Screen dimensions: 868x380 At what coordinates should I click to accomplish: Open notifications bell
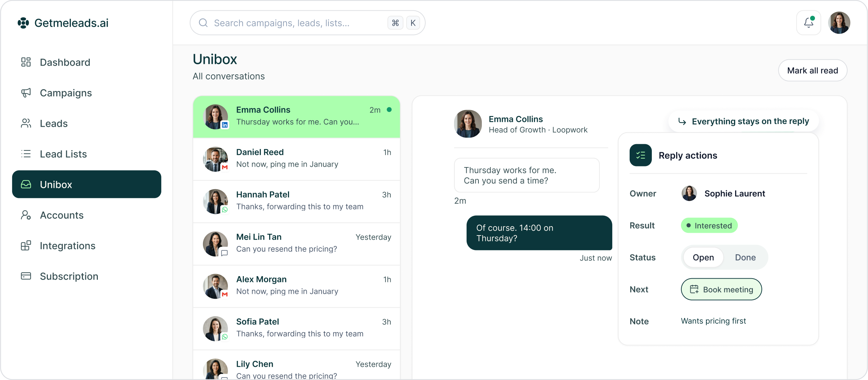click(x=809, y=23)
